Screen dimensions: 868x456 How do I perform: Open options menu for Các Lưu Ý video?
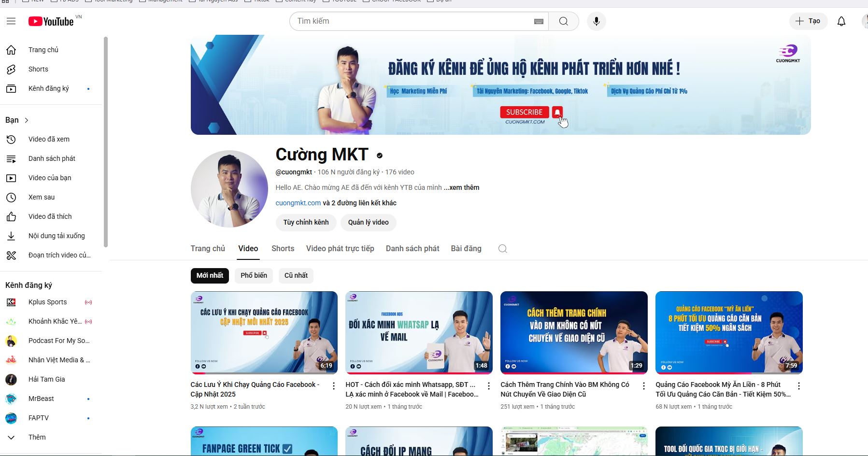click(333, 386)
